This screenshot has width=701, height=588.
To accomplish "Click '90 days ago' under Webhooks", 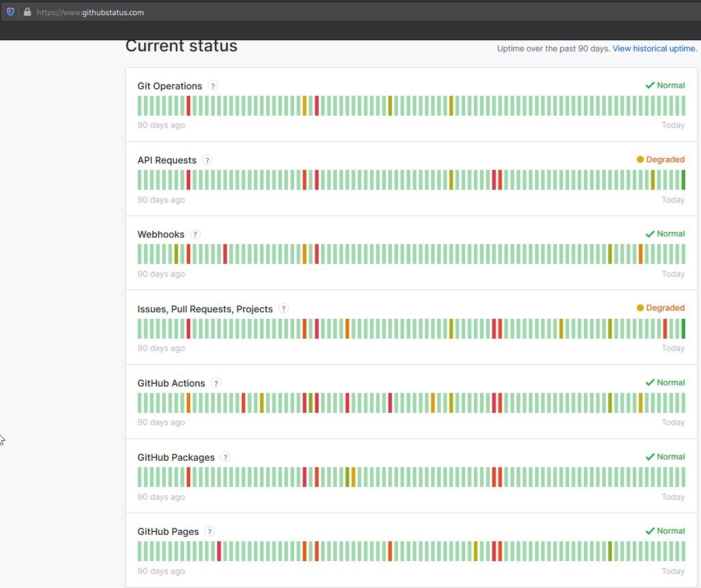I will (161, 274).
